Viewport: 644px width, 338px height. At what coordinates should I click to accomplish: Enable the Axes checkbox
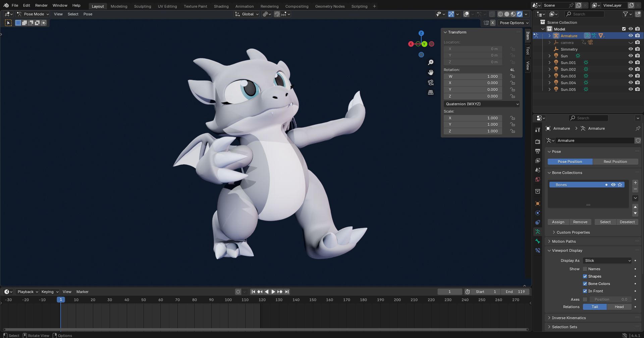pyautogui.click(x=585, y=299)
